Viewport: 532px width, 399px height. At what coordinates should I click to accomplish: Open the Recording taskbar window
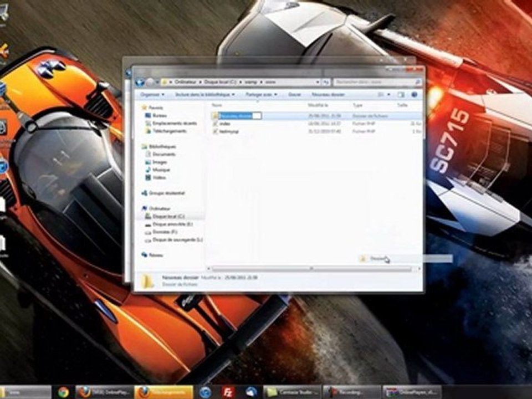pos(352,392)
